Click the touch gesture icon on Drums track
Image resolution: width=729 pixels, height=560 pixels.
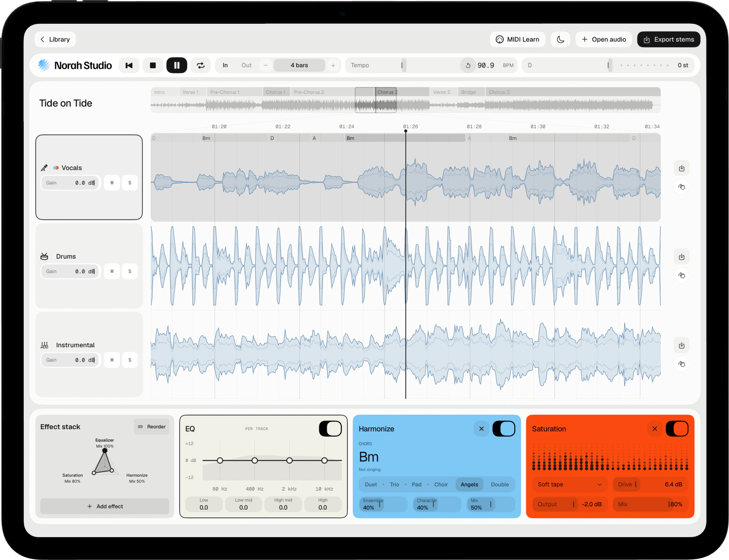pyautogui.click(x=682, y=276)
